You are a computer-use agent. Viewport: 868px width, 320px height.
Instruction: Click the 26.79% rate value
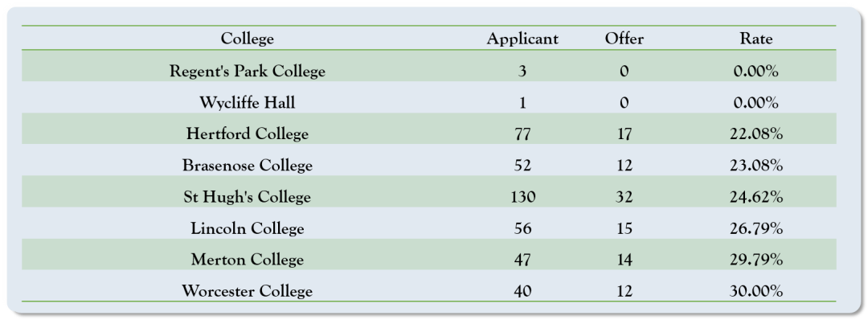pyautogui.click(x=755, y=228)
